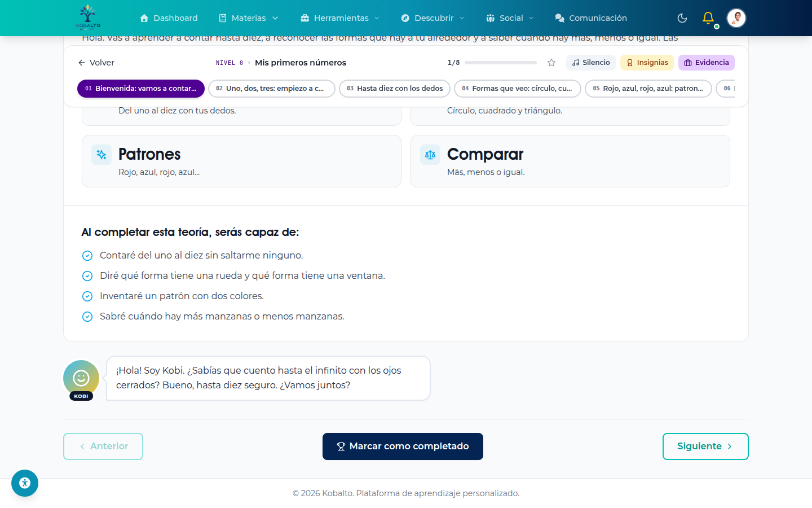Select tab 05 Rojo, azul, rojo, azul
Screen dimensions: 812x508
pyautogui.click(x=648, y=89)
